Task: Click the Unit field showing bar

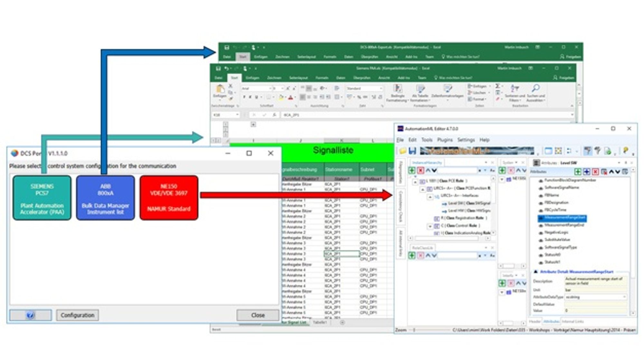Action: 595,290
